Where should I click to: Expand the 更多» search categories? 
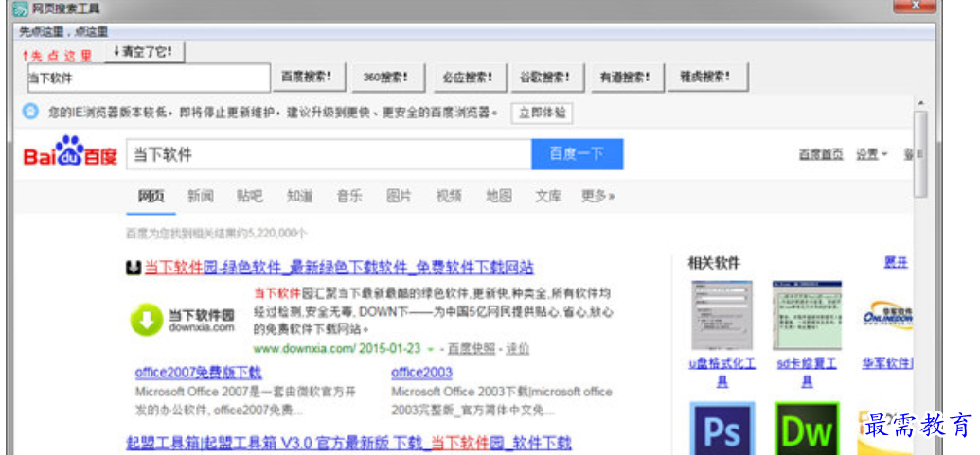tap(597, 197)
